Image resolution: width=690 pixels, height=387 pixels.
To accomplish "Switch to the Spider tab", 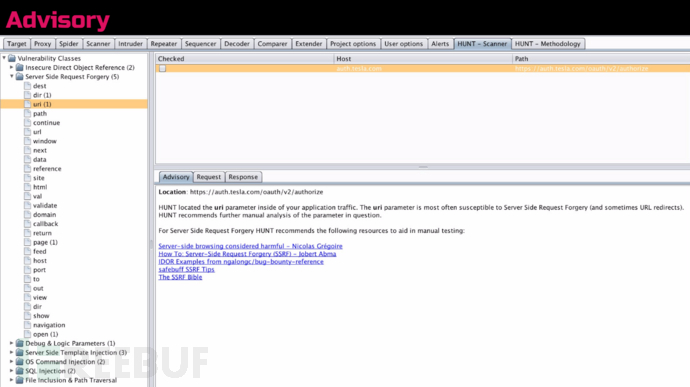I will (x=69, y=44).
